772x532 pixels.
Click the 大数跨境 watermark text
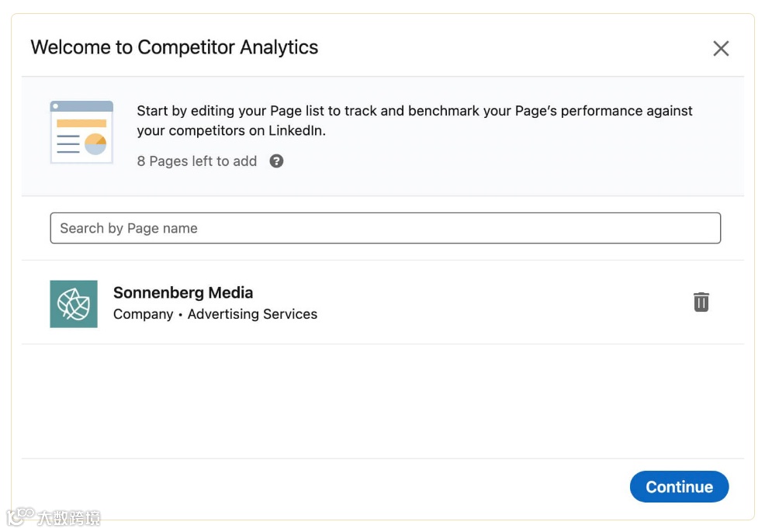[68, 517]
